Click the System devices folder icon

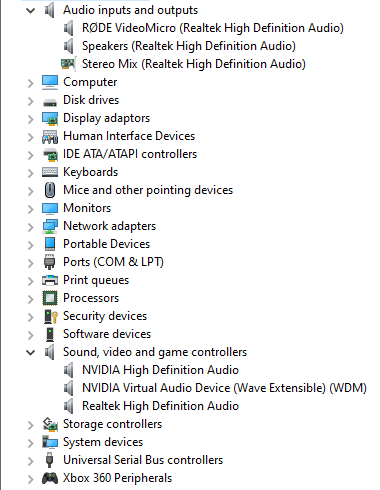coord(50,442)
